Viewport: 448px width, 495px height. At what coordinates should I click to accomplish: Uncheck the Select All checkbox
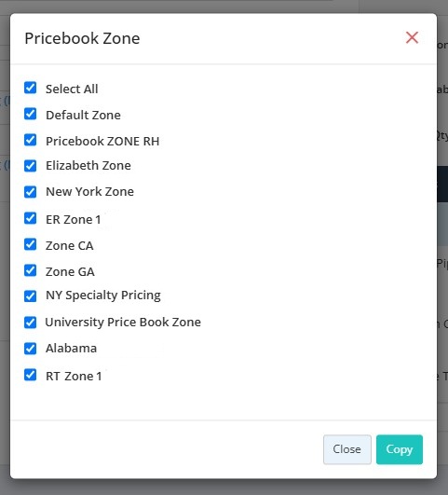pos(31,88)
